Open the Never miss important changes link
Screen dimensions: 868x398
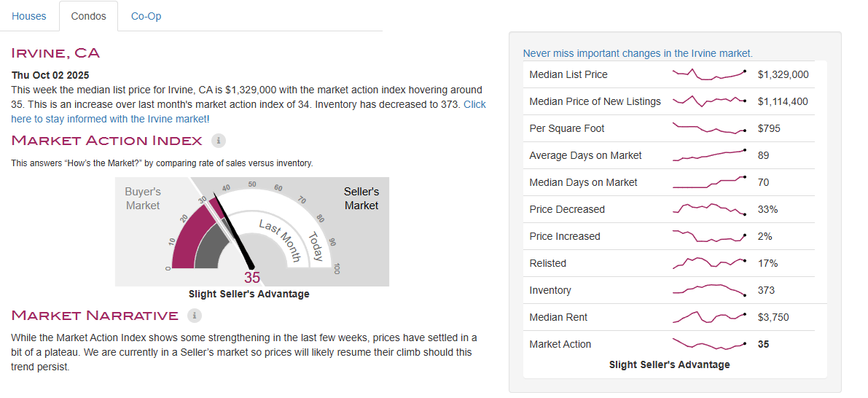click(x=638, y=53)
